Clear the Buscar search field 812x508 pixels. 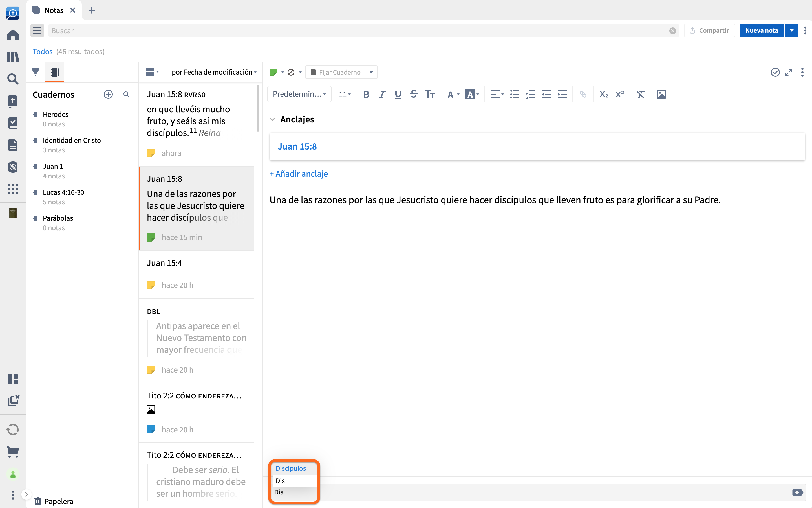click(x=672, y=30)
